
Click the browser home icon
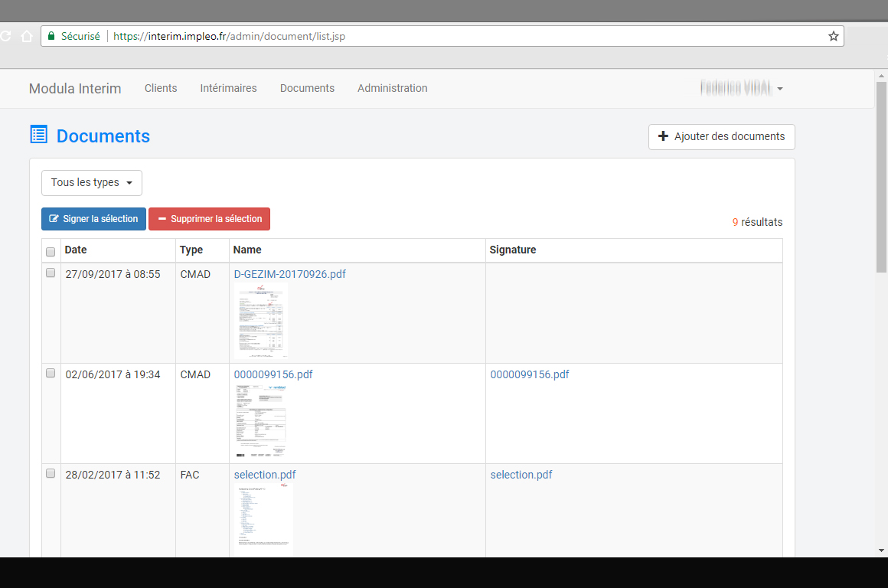click(x=26, y=35)
